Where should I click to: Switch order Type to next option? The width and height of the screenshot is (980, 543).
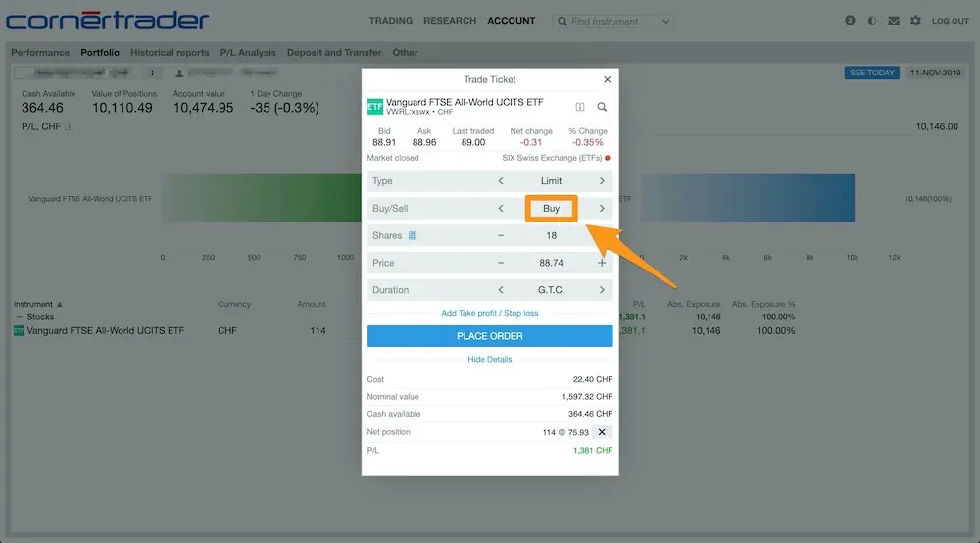coord(602,181)
